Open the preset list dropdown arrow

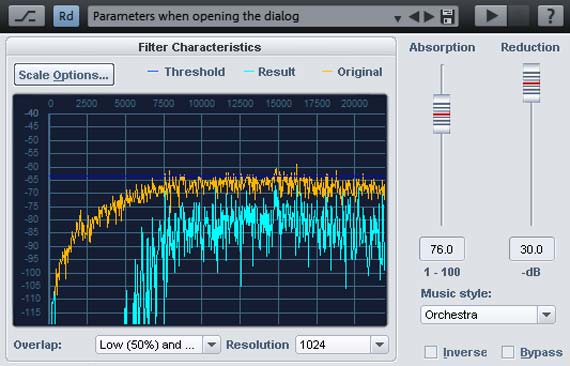(398, 17)
